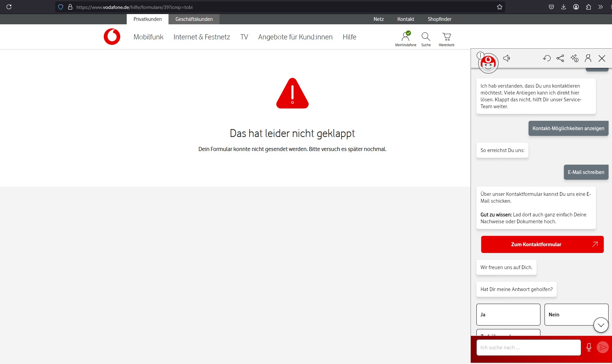Click the tracking protection shield icon
Screen dimensions: 612x364
[x=61, y=7]
